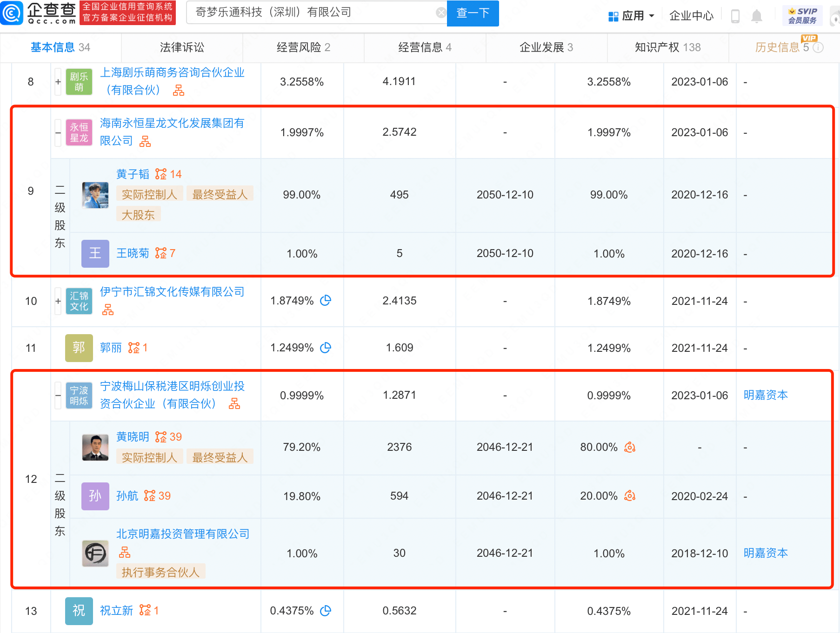Screen dimensions: 840x633
Task: Click the X icon to clear search box
Action: tap(441, 12)
